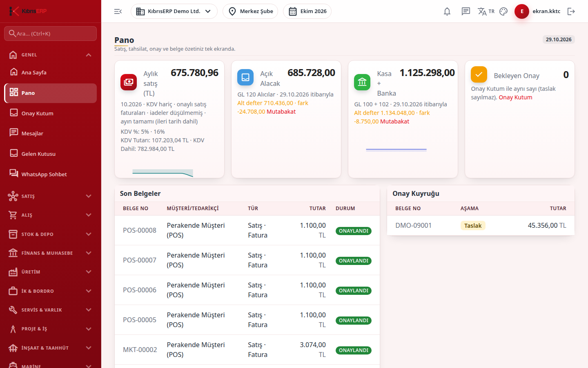This screenshot has height=368, width=588.
Task: Click the green Kasa + Banka icon
Action: pos(362,82)
